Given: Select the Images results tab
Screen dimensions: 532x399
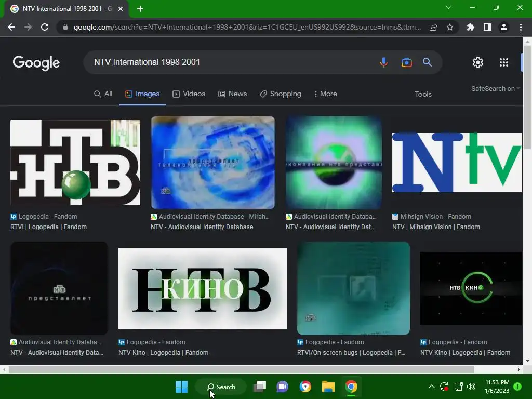Looking at the screenshot, I should 142,94.
